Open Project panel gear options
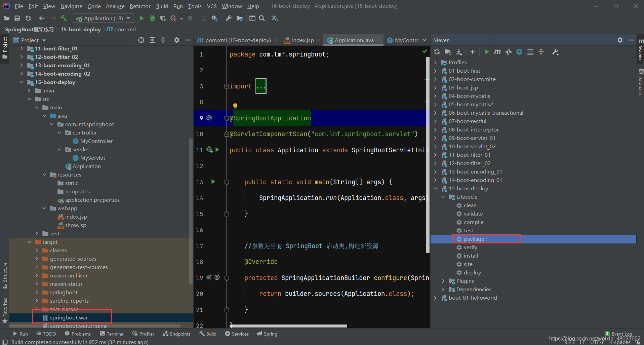The height and width of the screenshot is (345, 644). [177, 40]
